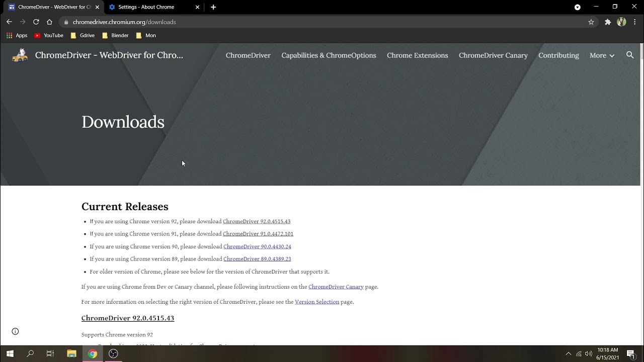The image size is (644, 362).
Task: Follow the ChromeDriver Canary page link
Action: [x=336, y=287]
